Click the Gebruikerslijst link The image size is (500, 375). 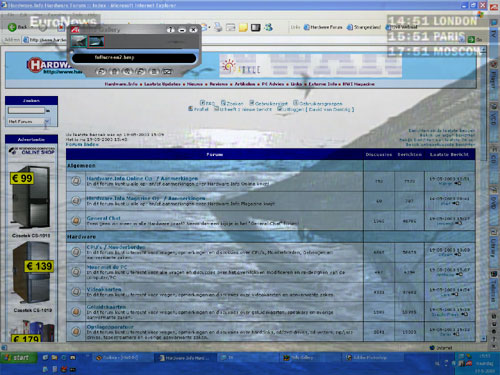pyautogui.click(x=269, y=103)
